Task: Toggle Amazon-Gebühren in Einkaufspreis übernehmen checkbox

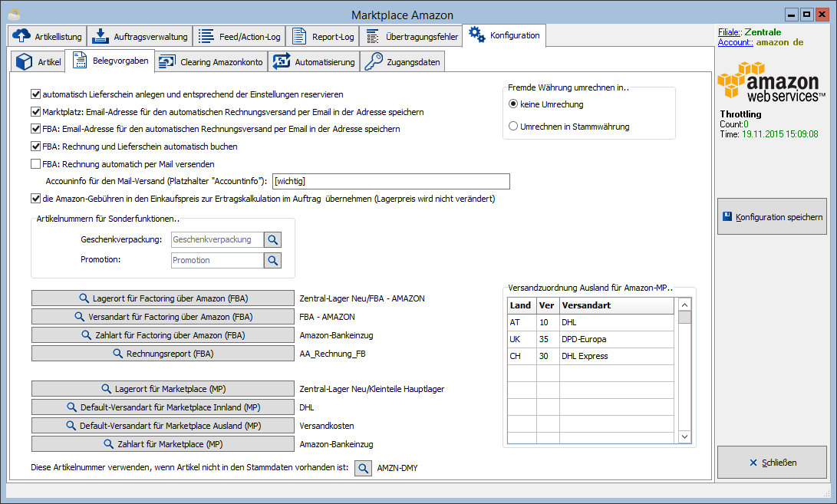Action: pos(36,199)
